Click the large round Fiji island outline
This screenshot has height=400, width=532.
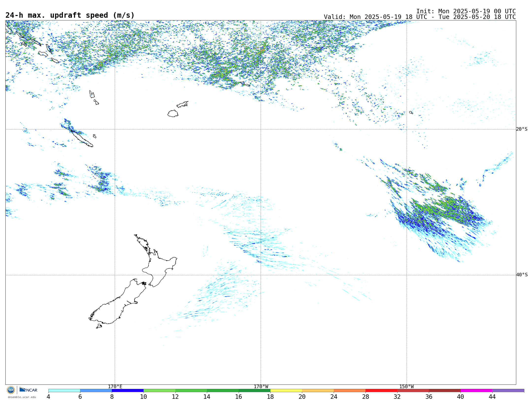(173, 113)
